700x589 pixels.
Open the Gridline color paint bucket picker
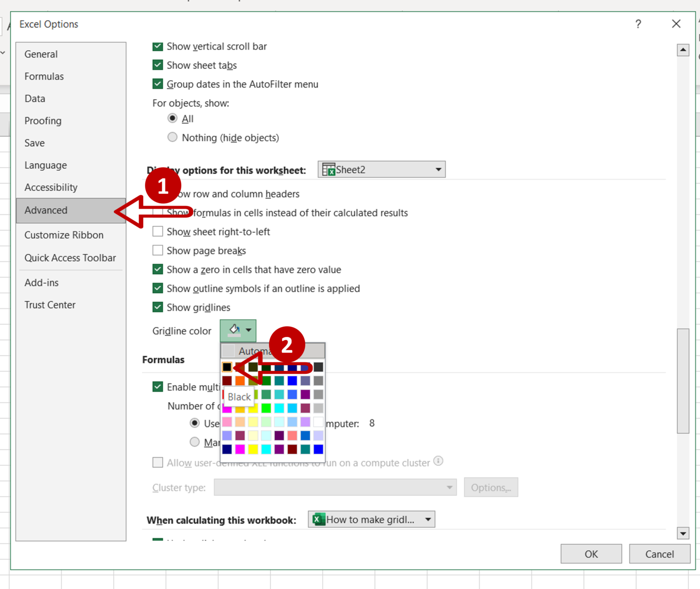coord(238,330)
